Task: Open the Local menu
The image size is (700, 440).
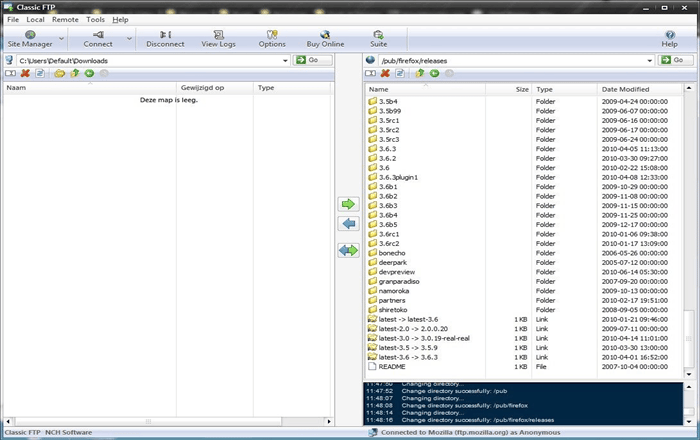Action: (x=35, y=20)
